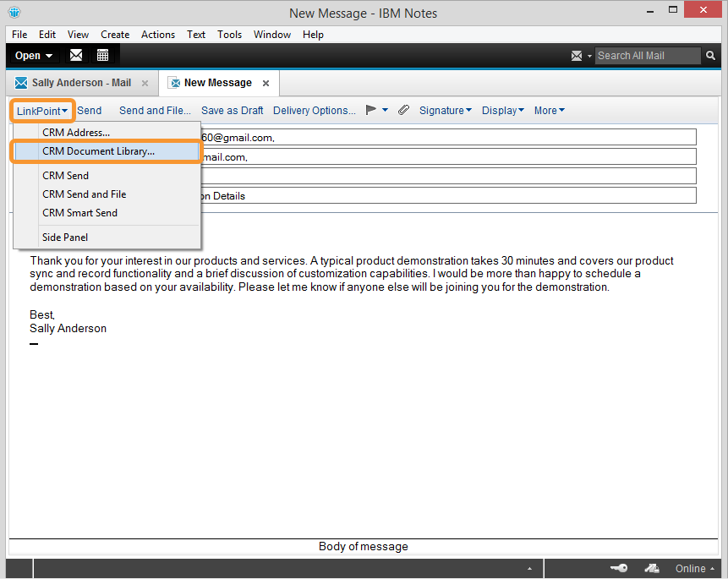This screenshot has height=579, width=728.
Task: Click the empty Bcc address field
Action: pyautogui.click(x=448, y=176)
